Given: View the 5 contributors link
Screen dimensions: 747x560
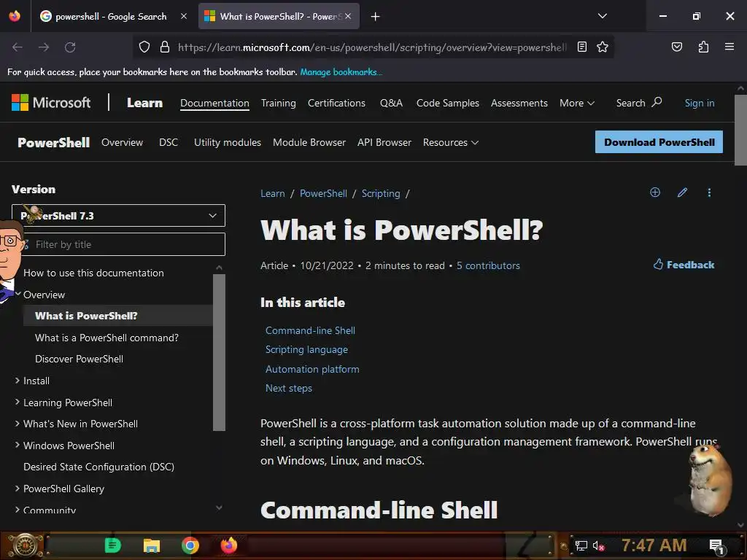Looking at the screenshot, I should click(488, 265).
